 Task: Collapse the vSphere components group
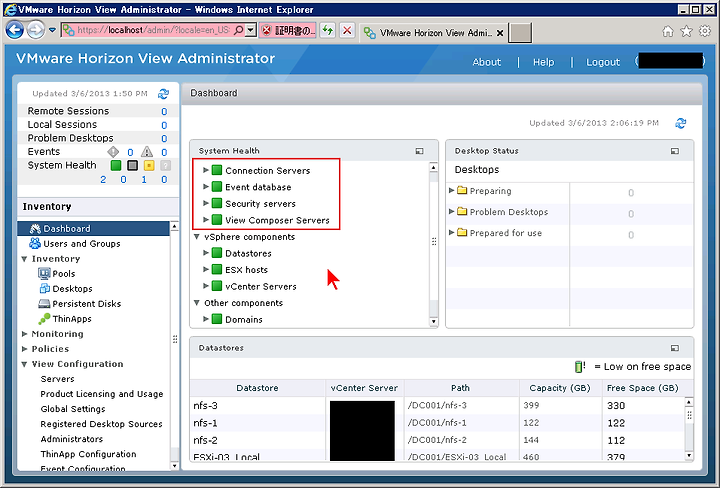tap(197, 237)
